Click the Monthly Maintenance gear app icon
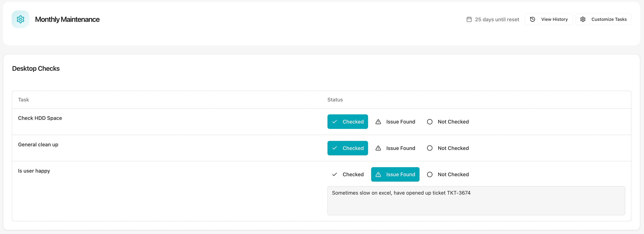The height and width of the screenshot is (234, 644). (x=20, y=19)
